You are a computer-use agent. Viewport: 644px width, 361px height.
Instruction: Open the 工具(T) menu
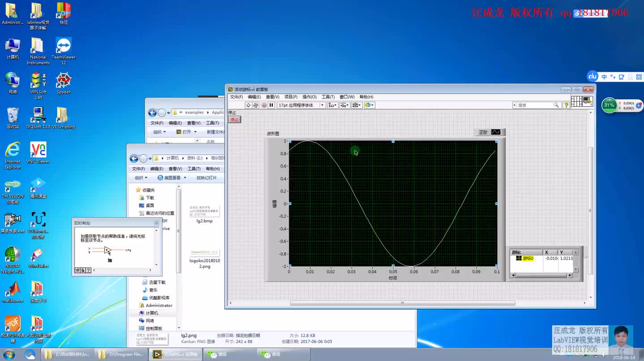click(x=328, y=97)
